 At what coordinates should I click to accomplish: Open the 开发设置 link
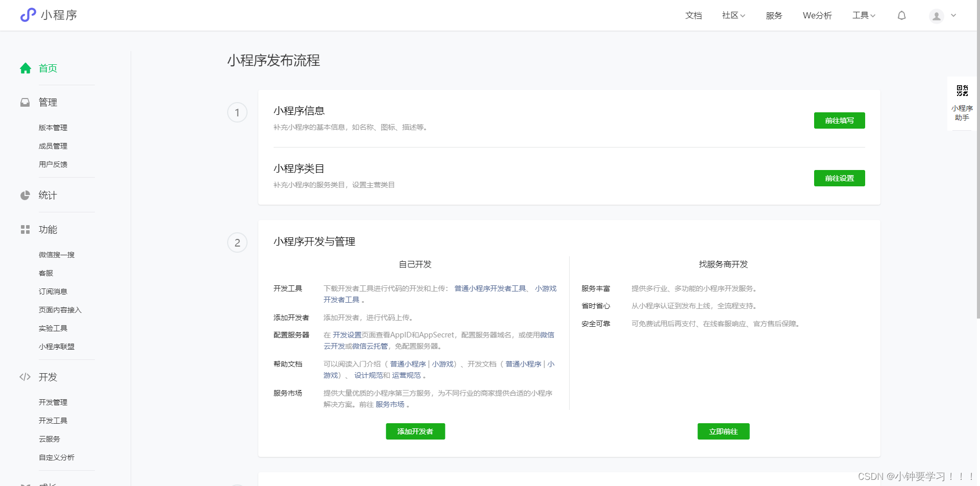tap(347, 335)
